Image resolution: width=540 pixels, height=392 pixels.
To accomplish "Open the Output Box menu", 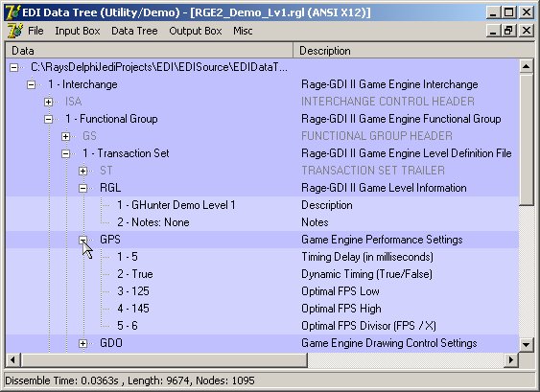I will tap(196, 31).
